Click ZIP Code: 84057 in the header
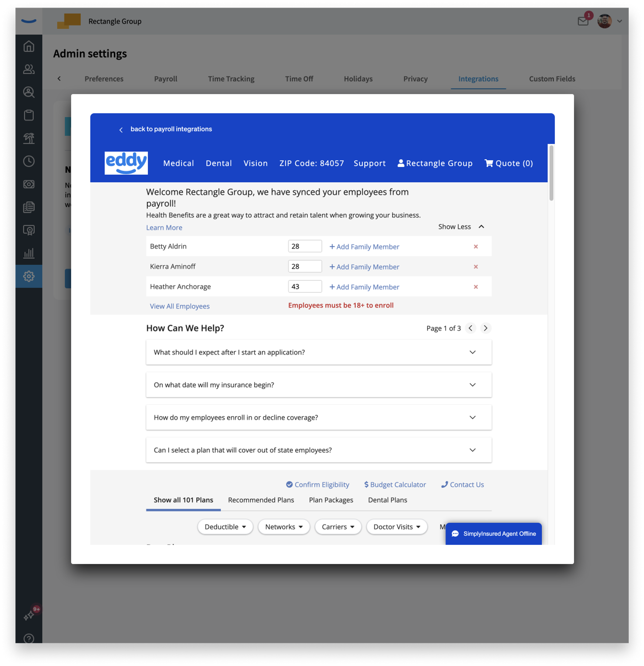 [x=311, y=163]
